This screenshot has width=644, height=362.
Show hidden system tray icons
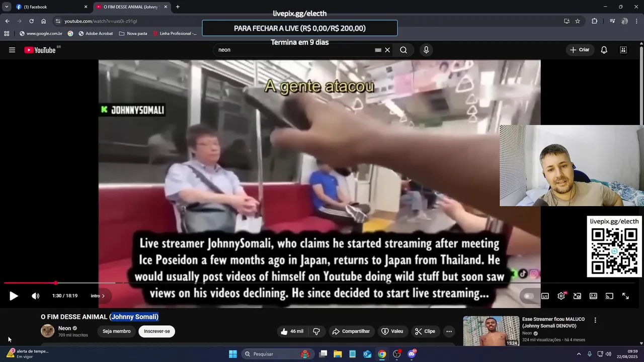click(579, 354)
